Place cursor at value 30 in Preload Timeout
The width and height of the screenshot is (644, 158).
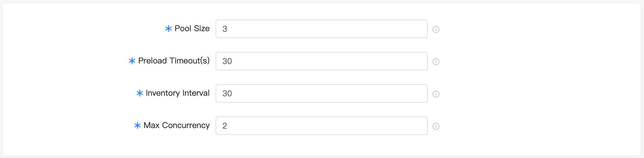tap(227, 61)
